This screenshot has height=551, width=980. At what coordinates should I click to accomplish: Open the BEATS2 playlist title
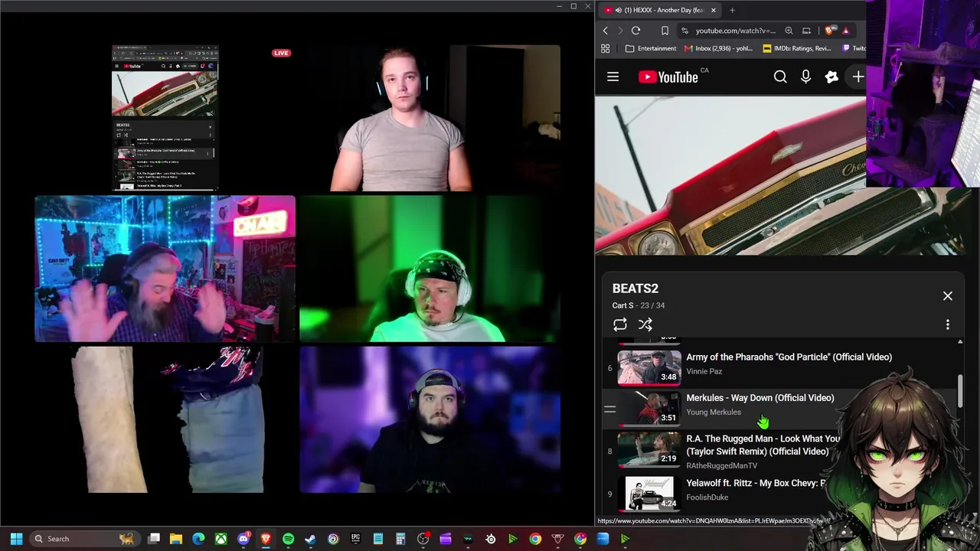635,289
